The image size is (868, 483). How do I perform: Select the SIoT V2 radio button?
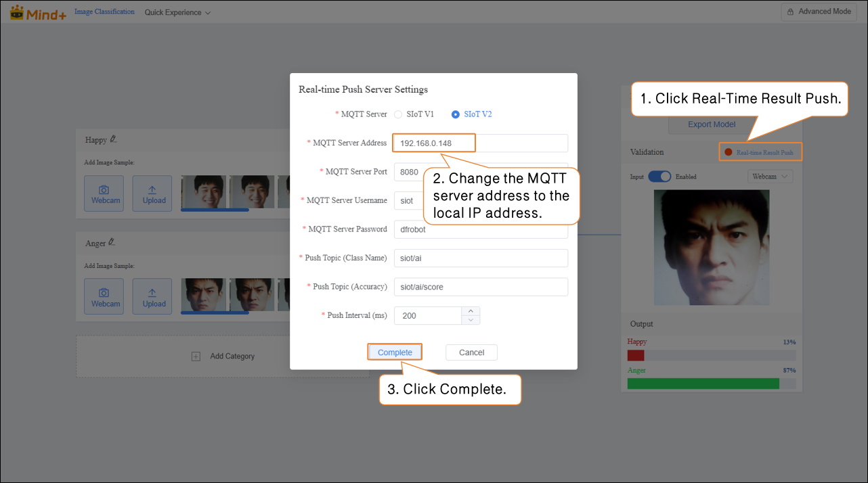pos(456,114)
